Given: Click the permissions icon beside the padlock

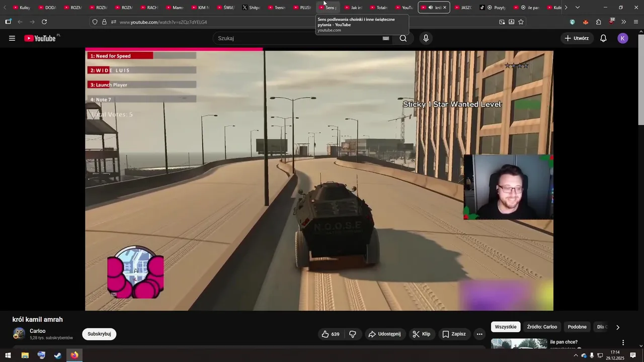Looking at the screenshot, I should point(114,22).
